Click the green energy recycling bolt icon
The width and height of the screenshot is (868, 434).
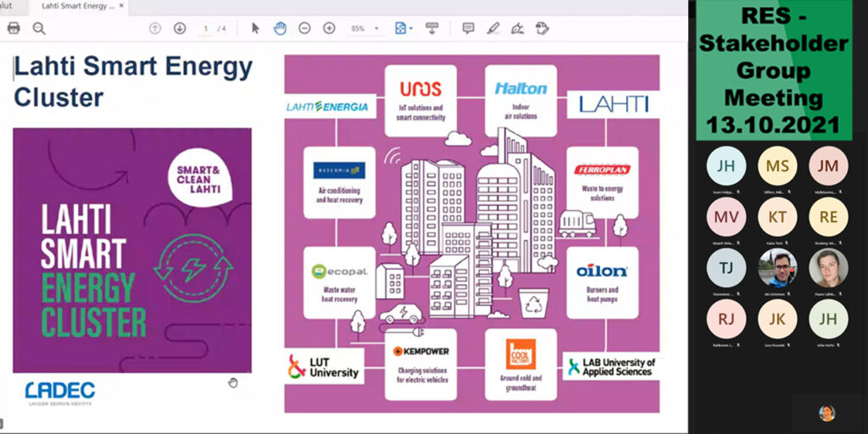point(193,269)
